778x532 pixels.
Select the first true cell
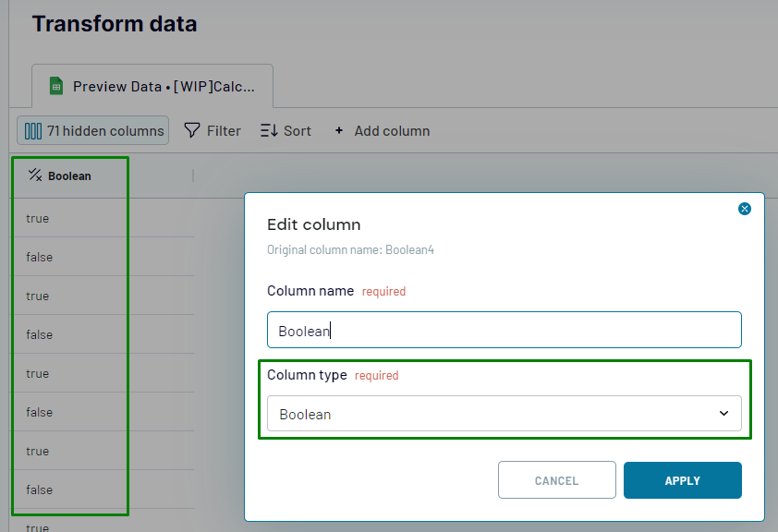click(x=38, y=218)
